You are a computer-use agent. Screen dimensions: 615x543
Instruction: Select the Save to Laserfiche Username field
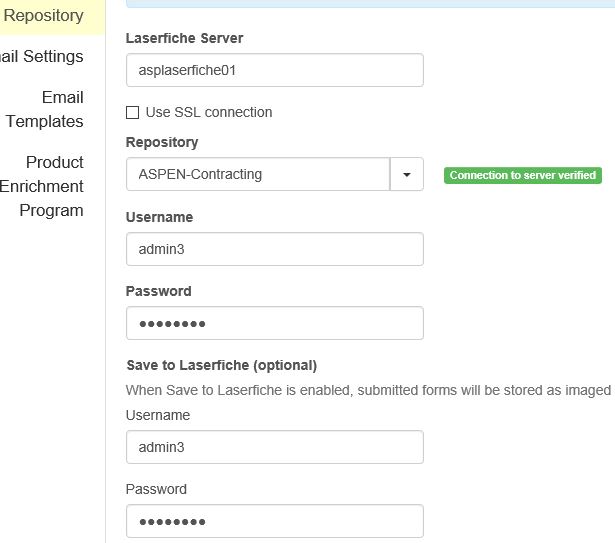tap(274, 447)
